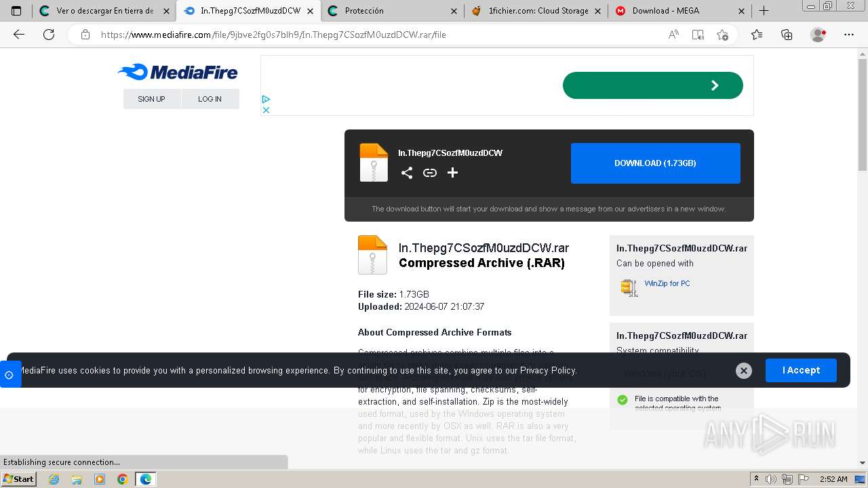
Task: Click the 'Compressed Archive (.RAR)' heading
Action: [481, 263]
